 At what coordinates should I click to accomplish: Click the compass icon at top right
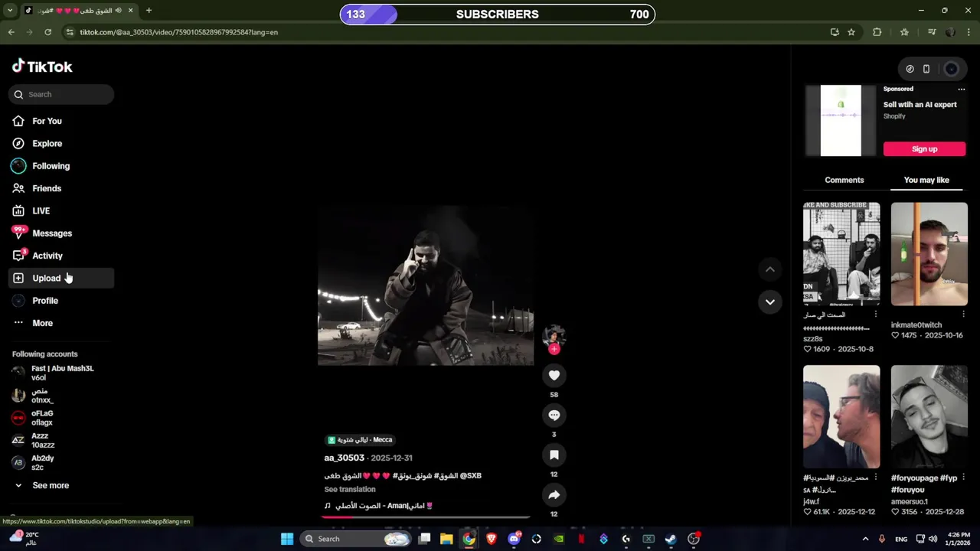click(x=910, y=69)
